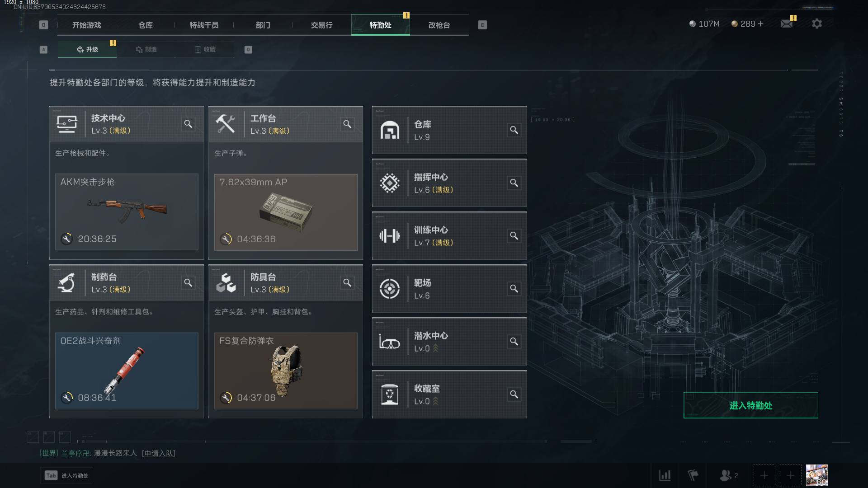Switch to the 仓库 top tab
The image size is (868, 488).
click(x=145, y=25)
